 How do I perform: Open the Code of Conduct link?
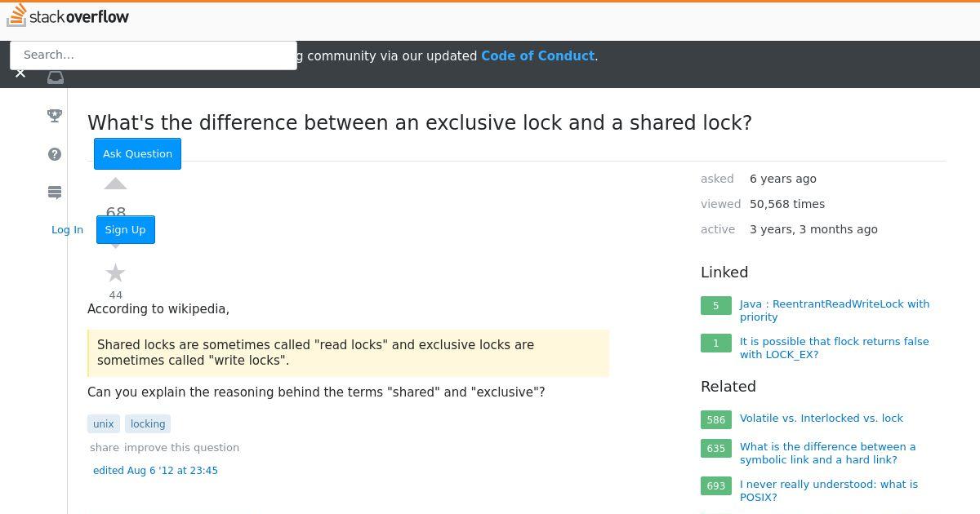coord(537,56)
